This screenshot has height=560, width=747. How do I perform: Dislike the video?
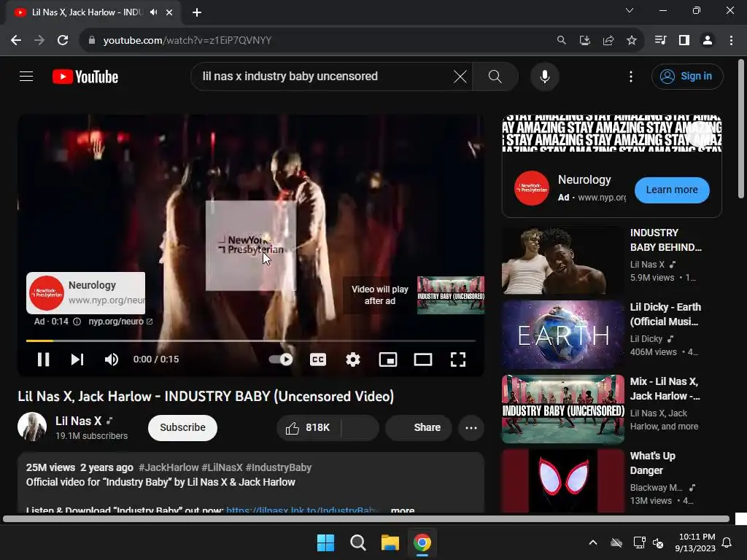click(x=360, y=427)
